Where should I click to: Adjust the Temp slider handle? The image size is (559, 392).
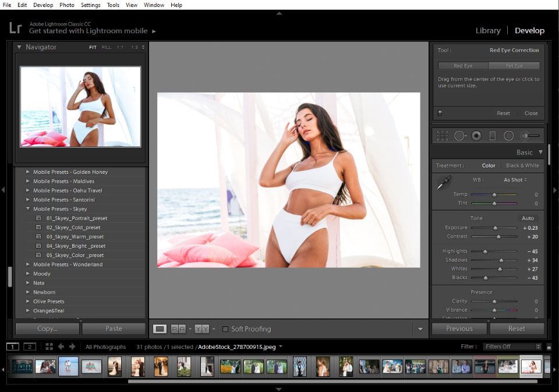[x=494, y=195]
